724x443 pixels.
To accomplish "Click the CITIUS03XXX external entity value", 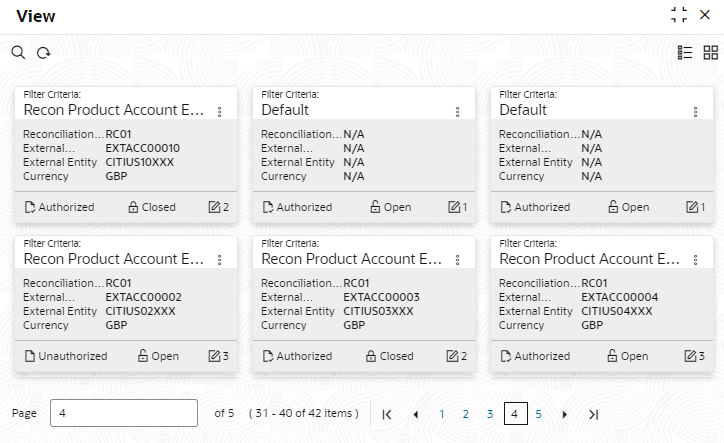I will point(378,311).
